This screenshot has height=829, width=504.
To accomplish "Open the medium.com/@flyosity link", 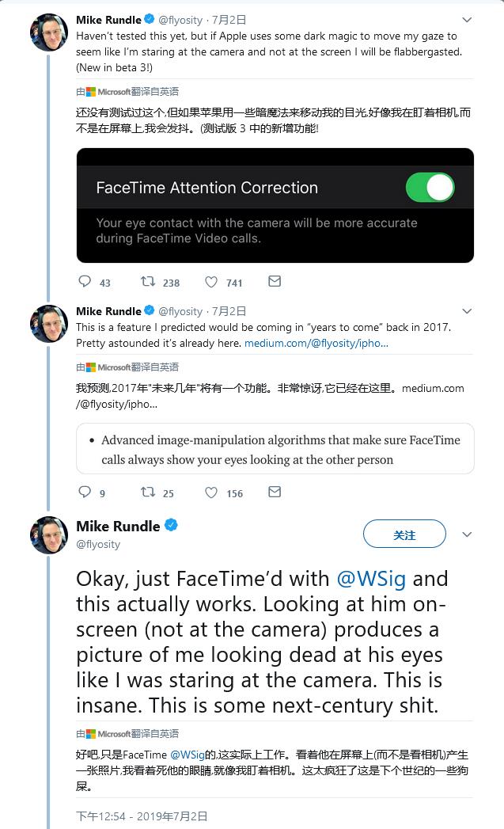I will point(316,344).
